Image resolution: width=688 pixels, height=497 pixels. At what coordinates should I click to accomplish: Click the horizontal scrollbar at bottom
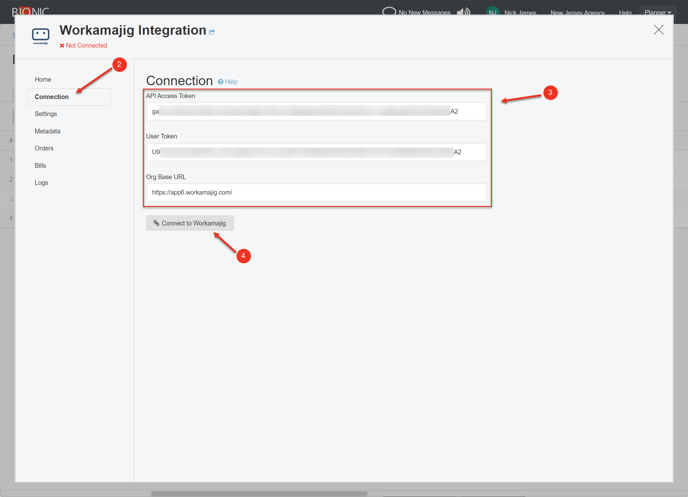[x=259, y=494]
